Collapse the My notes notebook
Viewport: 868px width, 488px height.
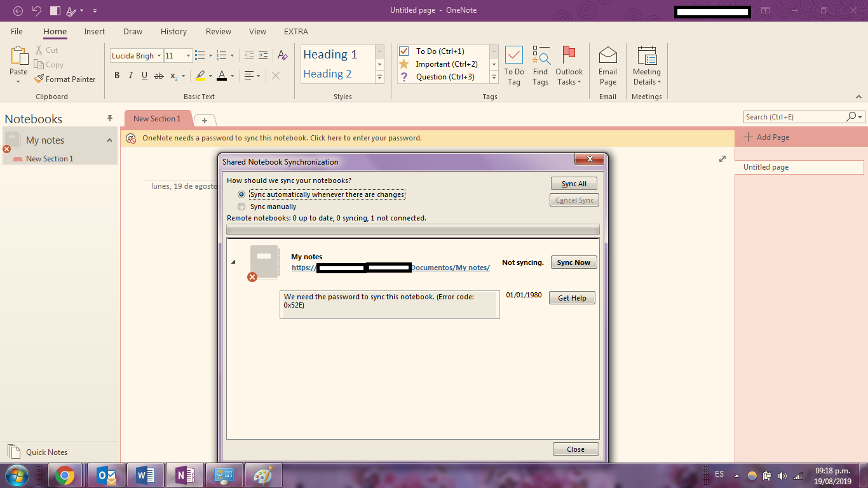tap(109, 140)
